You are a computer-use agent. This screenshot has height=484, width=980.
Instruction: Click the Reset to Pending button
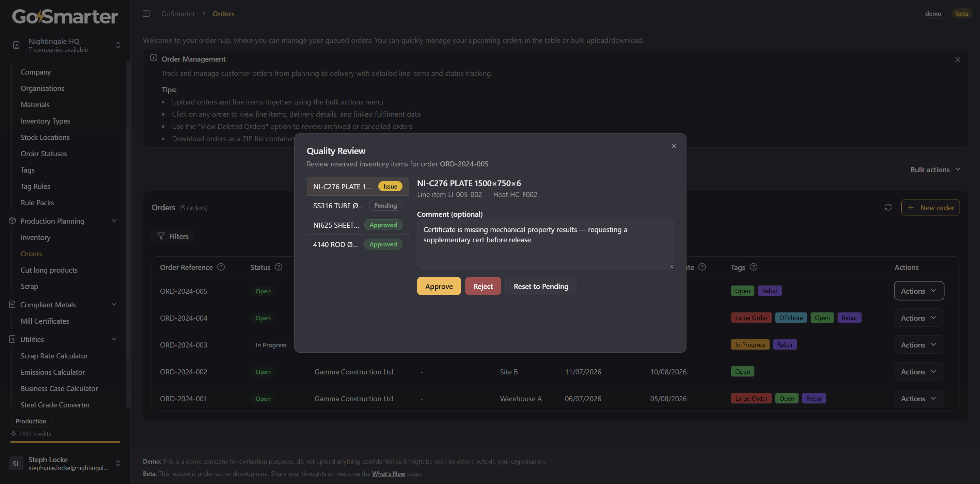(x=541, y=286)
